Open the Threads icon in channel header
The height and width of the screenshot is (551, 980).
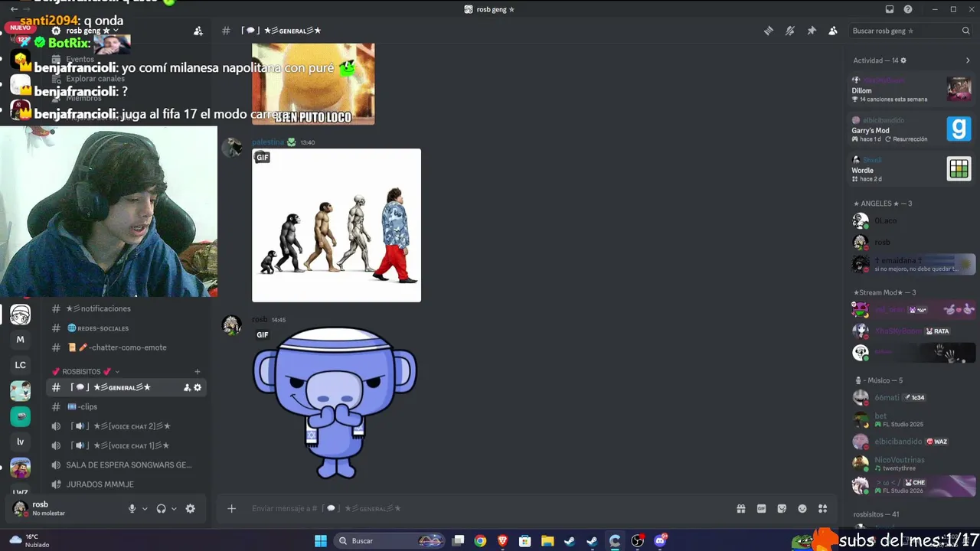(769, 31)
